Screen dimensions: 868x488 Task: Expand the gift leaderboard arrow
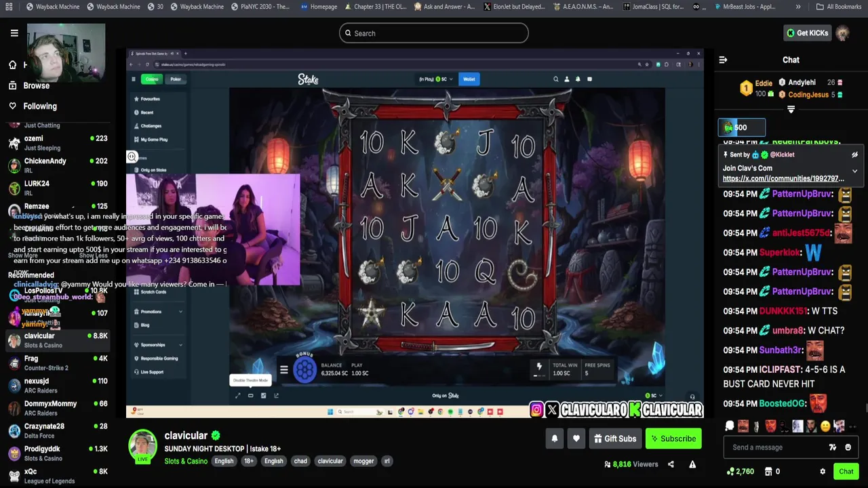coord(791,109)
